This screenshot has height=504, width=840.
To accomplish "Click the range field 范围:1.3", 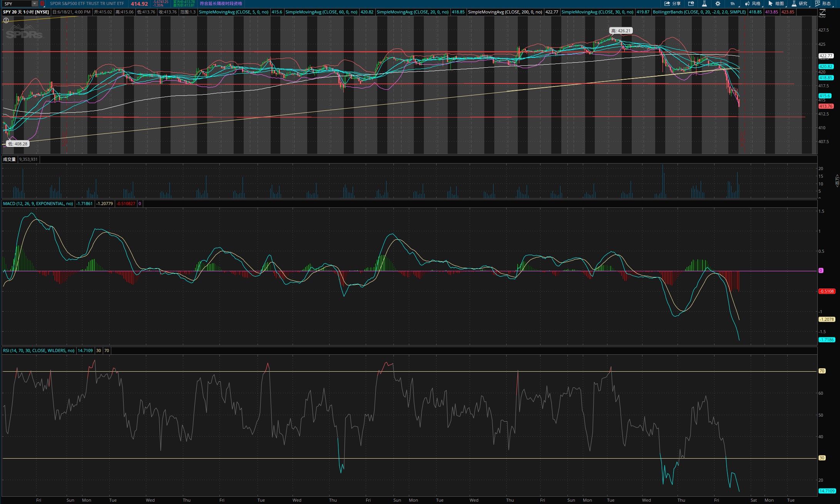I will 188,12.
